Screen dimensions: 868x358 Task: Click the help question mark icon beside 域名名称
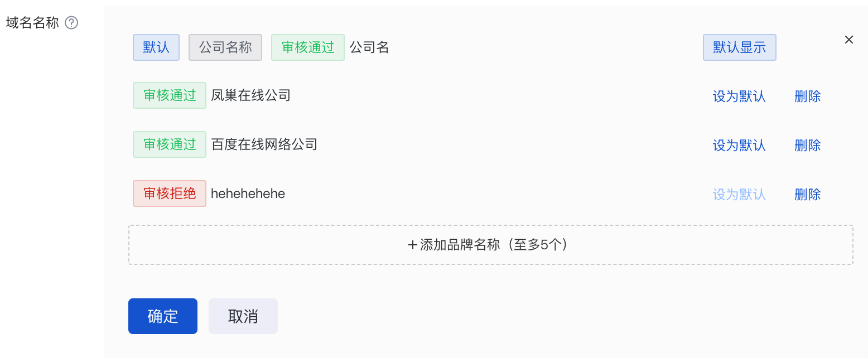[71, 23]
